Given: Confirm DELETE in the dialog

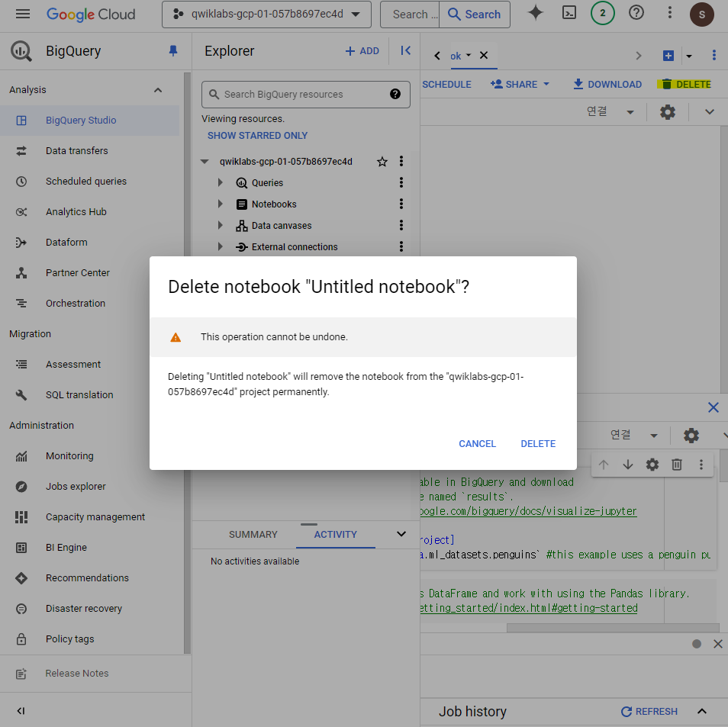Looking at the screenshot, I should click(x=538, y=443).
